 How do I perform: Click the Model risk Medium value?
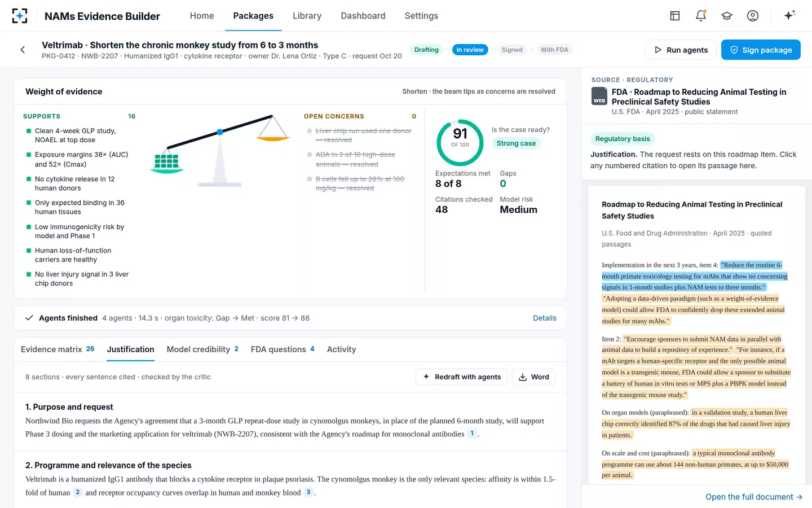pyautogui.click(x=518, y=209)
